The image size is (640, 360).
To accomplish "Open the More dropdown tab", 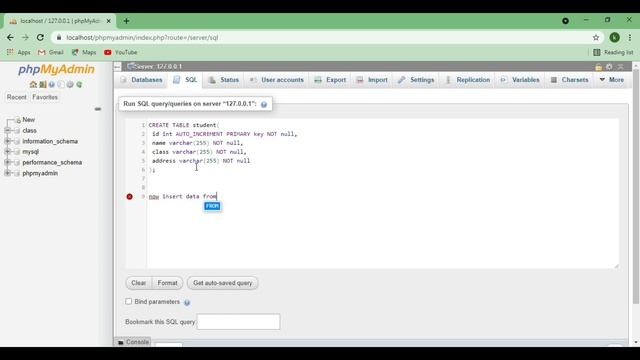I will coord(611,80).
